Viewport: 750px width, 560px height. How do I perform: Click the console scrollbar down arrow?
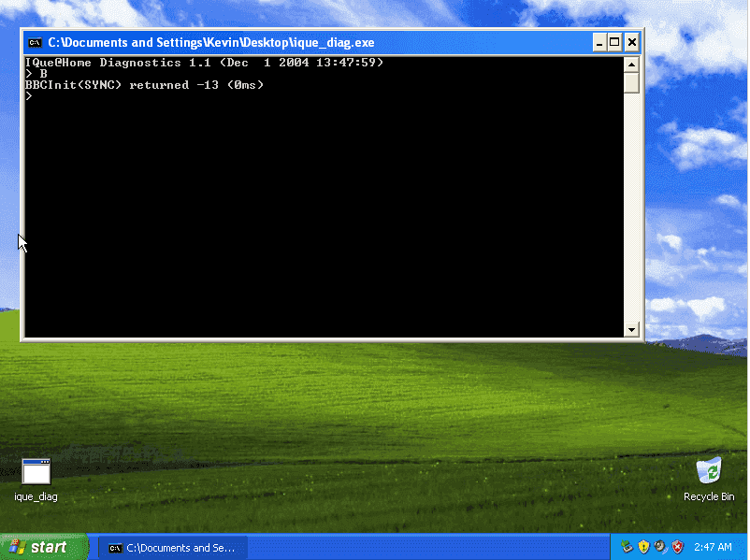pyautogui.click(x=632, y=329)
